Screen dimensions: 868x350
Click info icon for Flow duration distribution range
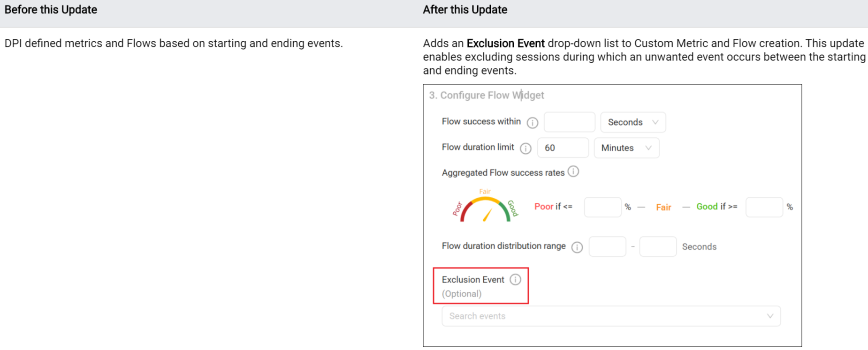point(577,247)
